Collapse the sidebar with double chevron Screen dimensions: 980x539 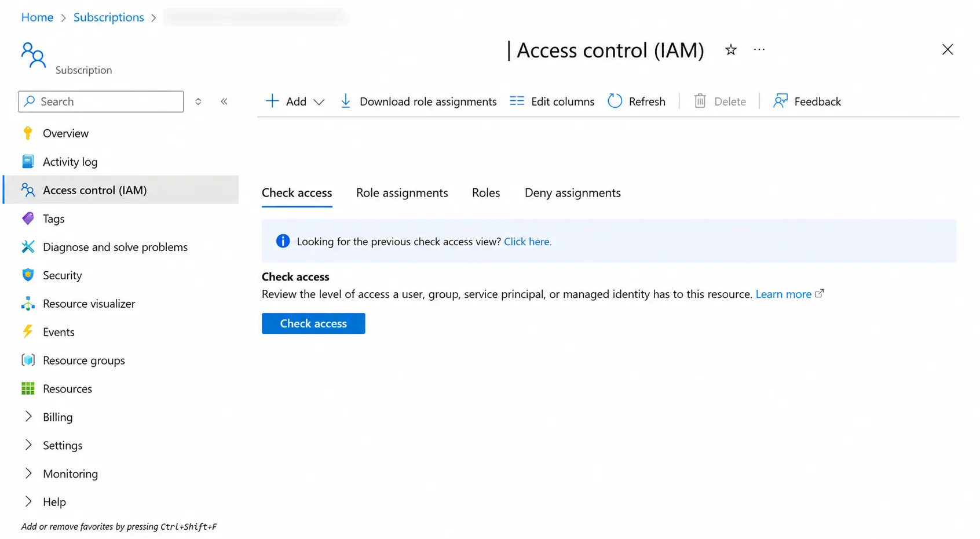pyautogui.click(x=224, y=101)
